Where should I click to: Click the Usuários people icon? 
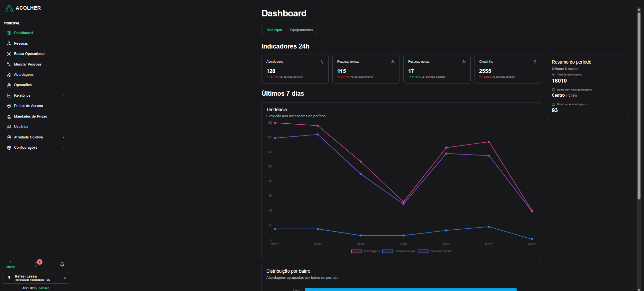[x=9, y=127]
